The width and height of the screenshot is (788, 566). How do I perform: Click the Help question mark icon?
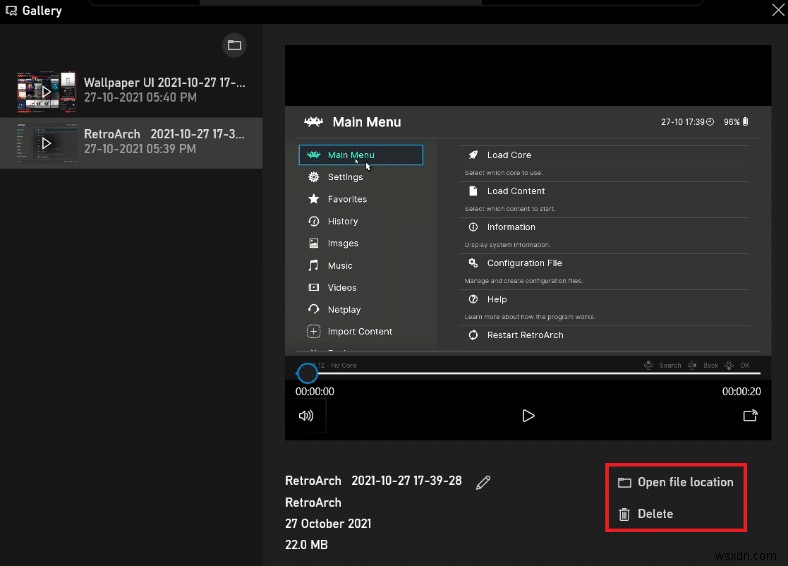pos(473,299)
